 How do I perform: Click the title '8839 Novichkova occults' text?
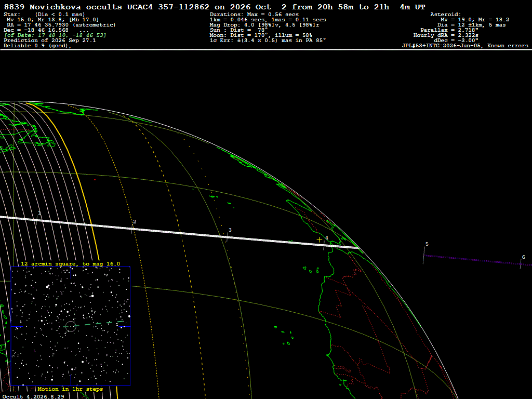63,7
